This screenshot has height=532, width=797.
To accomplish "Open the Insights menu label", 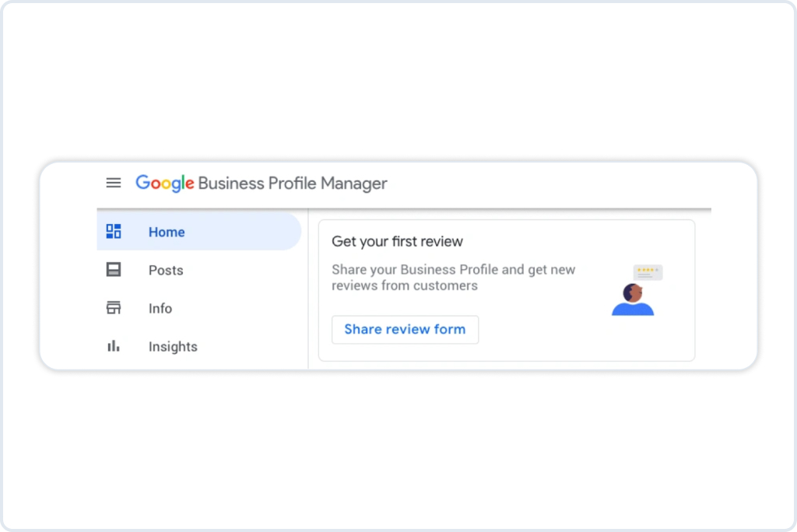I will point(173,347).
